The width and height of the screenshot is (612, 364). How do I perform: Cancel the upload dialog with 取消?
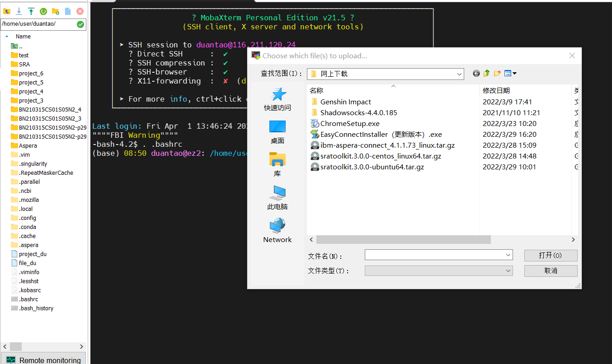coord(551,270)
